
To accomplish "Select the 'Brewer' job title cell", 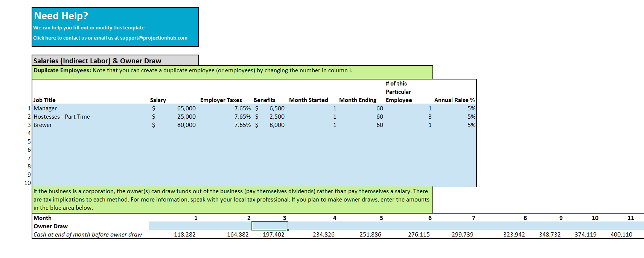I will tap(90, 125).
